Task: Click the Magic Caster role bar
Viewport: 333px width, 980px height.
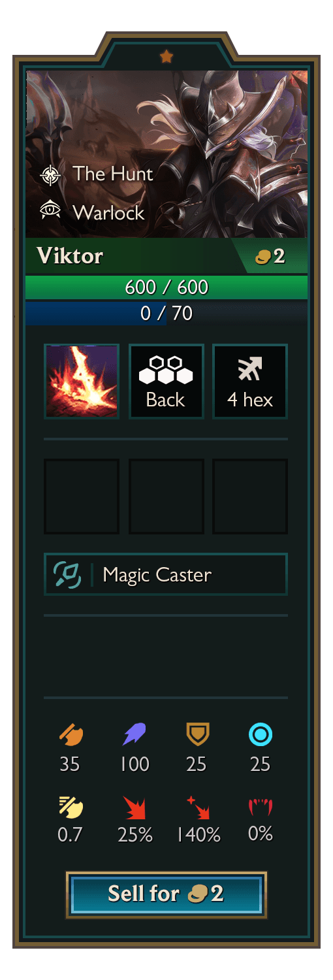Action: point(166,575)
